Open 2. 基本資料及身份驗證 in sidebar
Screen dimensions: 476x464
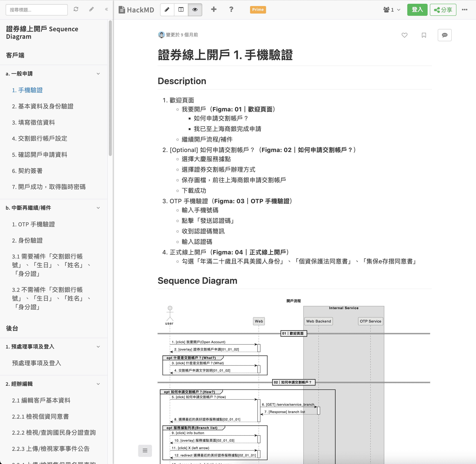tap(43, 106)
